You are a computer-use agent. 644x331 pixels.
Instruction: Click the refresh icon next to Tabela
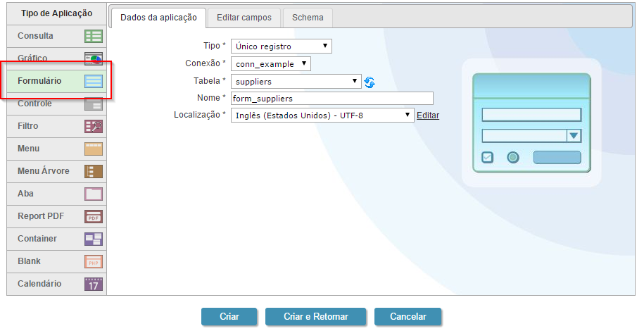point(370,82)
